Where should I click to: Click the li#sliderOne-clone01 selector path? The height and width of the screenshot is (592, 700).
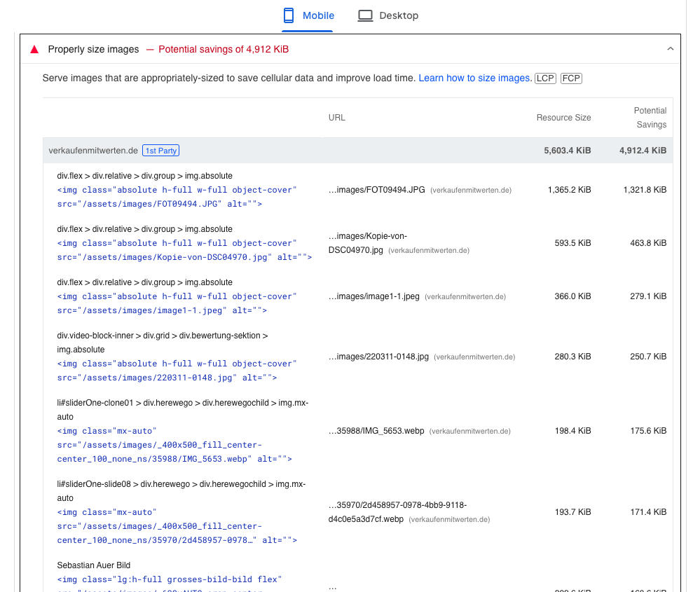coord(183,410)
